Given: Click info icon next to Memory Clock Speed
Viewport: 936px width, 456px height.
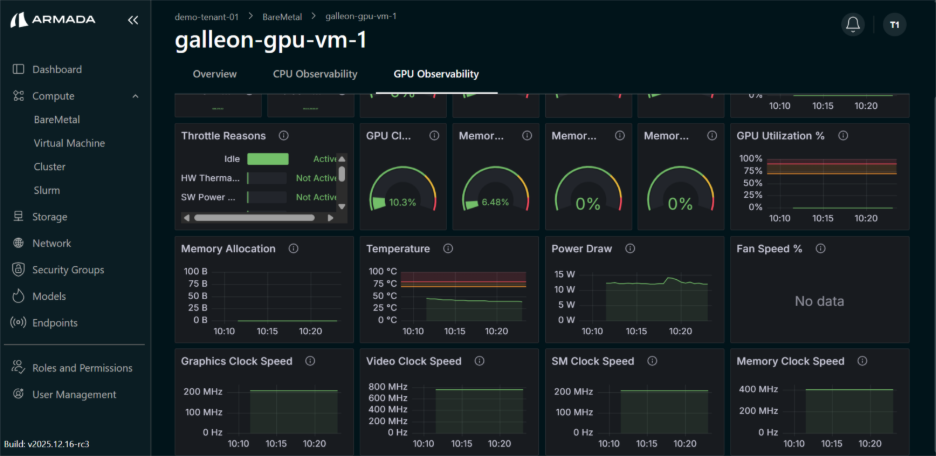Looking at the screenshot, I should click(x=862, y=361).
